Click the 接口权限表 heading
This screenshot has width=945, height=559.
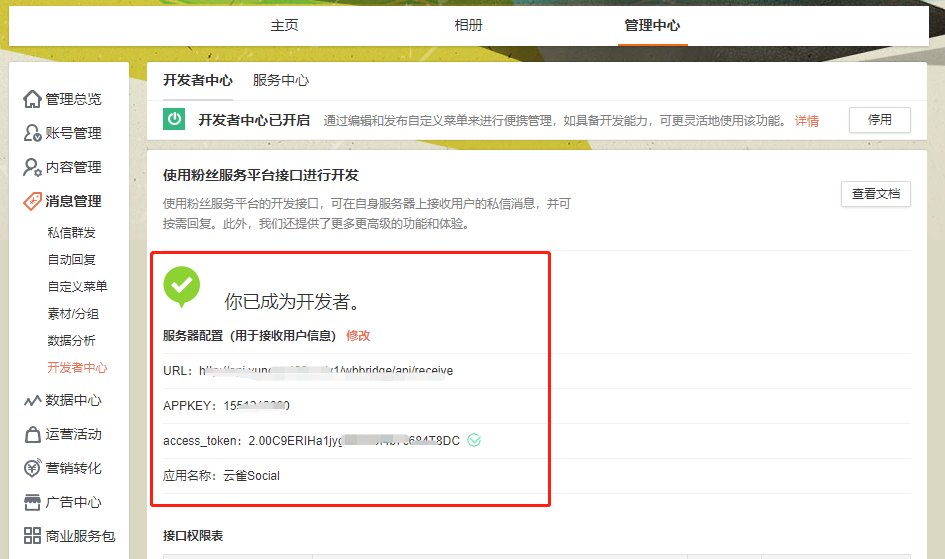(193, 536)
